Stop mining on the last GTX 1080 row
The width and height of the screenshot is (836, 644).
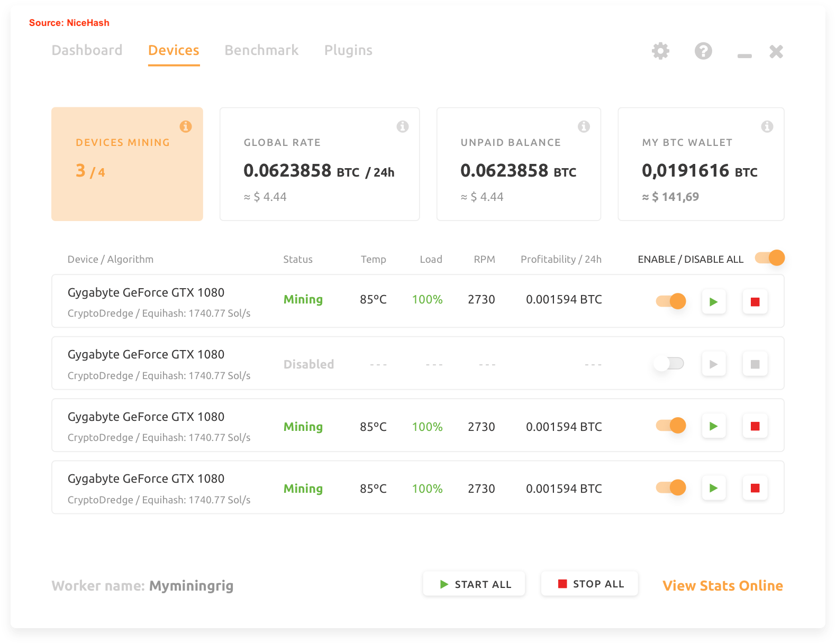coord(755,488)
